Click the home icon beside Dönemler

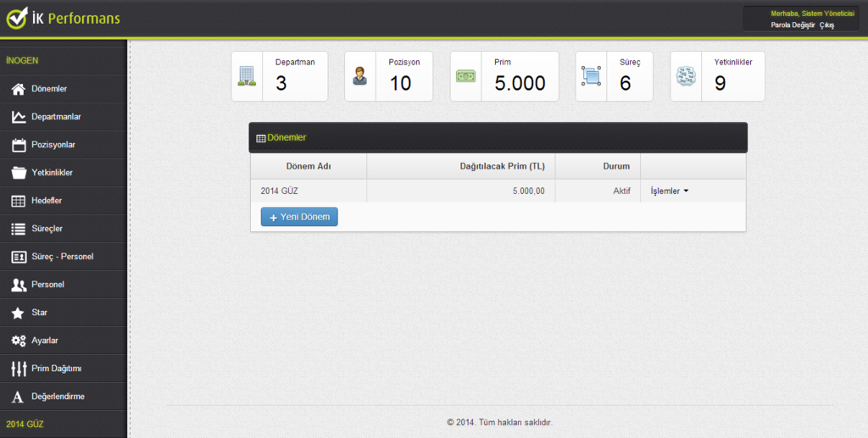coord(18,89)
